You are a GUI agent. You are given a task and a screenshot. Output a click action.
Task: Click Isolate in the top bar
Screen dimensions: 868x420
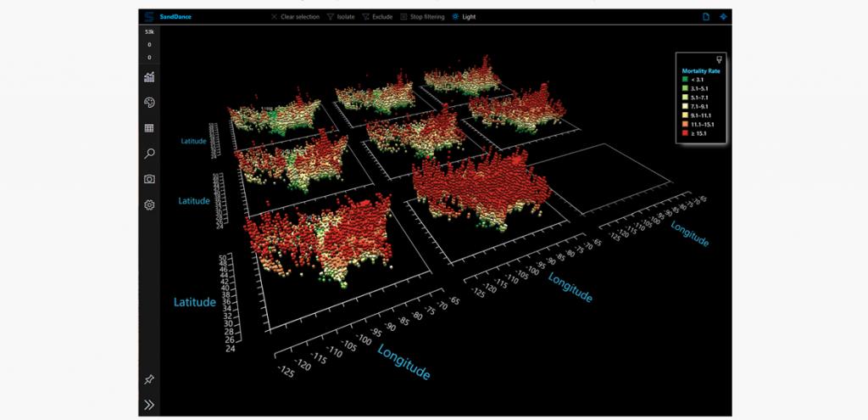340,16
